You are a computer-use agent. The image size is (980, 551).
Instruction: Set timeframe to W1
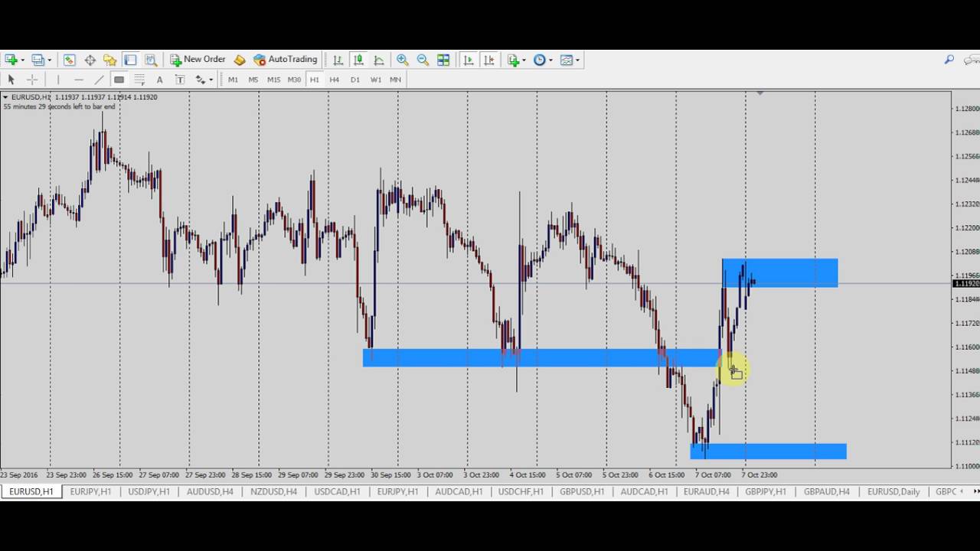click(375, 80)
